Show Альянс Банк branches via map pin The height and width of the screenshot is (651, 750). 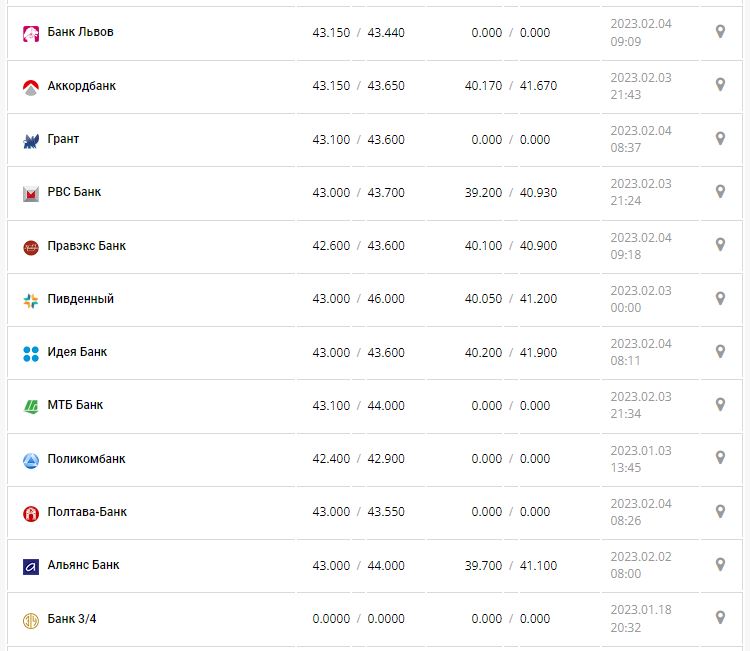click(x=719, y=565)
